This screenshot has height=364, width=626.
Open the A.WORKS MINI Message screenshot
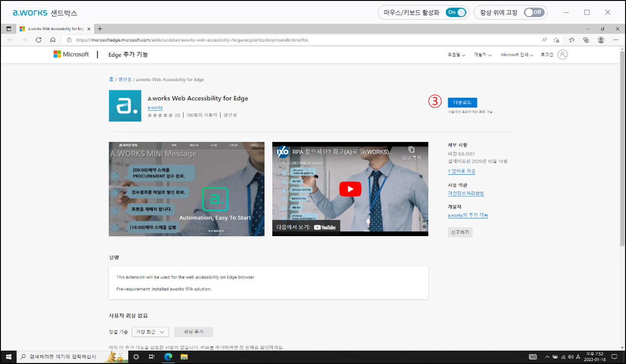[x=187, y=189]
